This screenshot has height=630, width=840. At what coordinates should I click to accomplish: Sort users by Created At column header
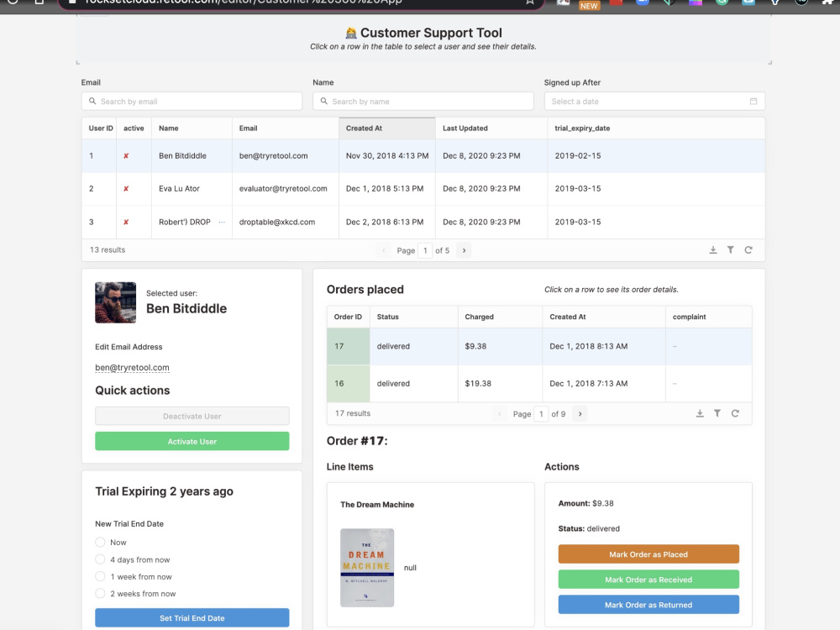pyautogui.click(x=387, y=129)
